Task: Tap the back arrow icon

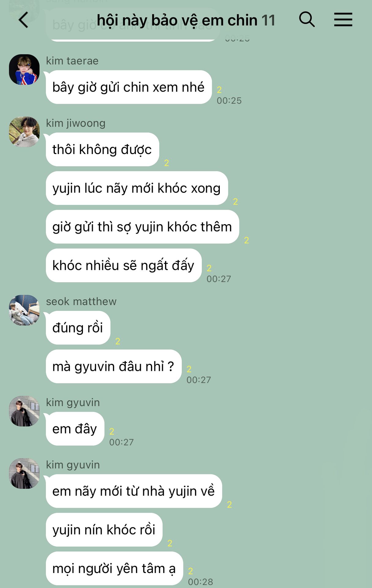Action: pos(23,20)
